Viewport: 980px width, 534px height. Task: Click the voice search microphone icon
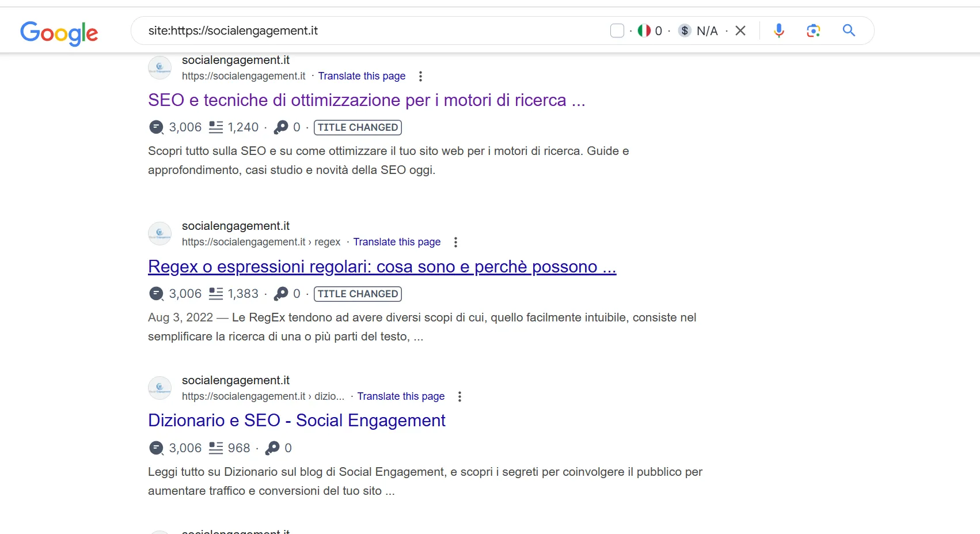tap(779, 31)
